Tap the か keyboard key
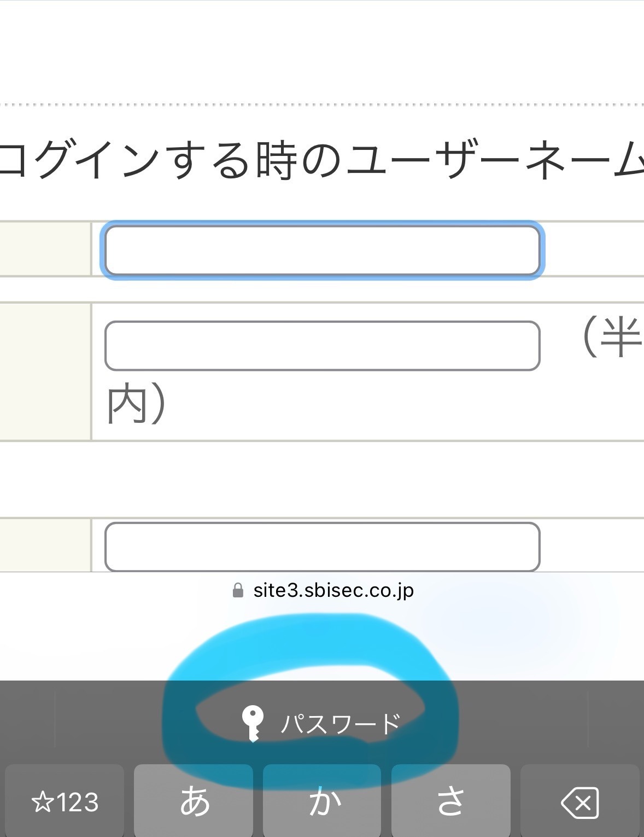This screenshot has height=837, width=644. point(322,802)
